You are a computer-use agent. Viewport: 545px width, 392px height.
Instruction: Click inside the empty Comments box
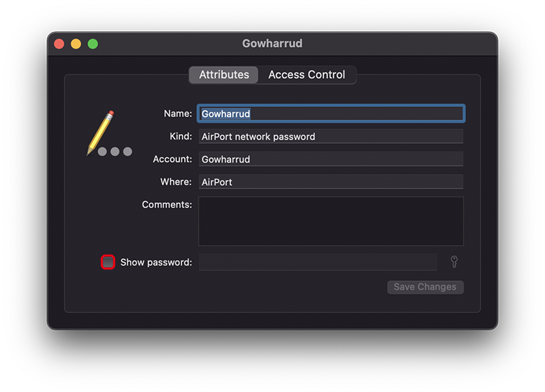[331, 221]
